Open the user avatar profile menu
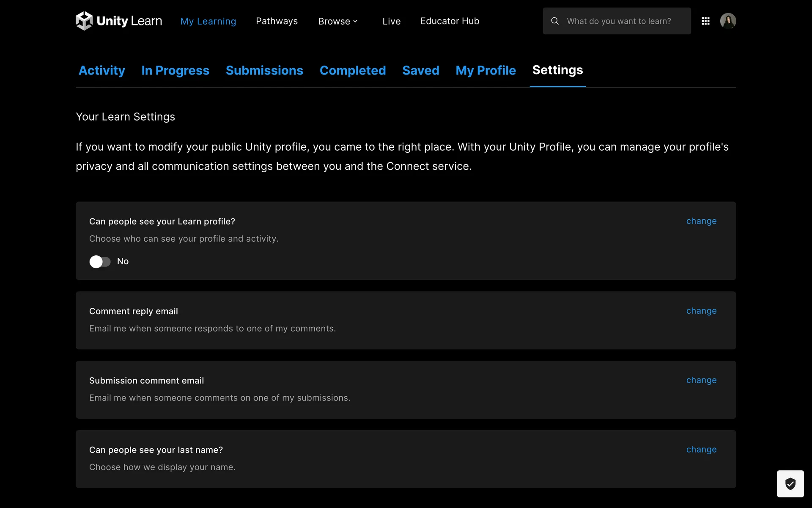812x508 pixels. [x=728, y=21]
